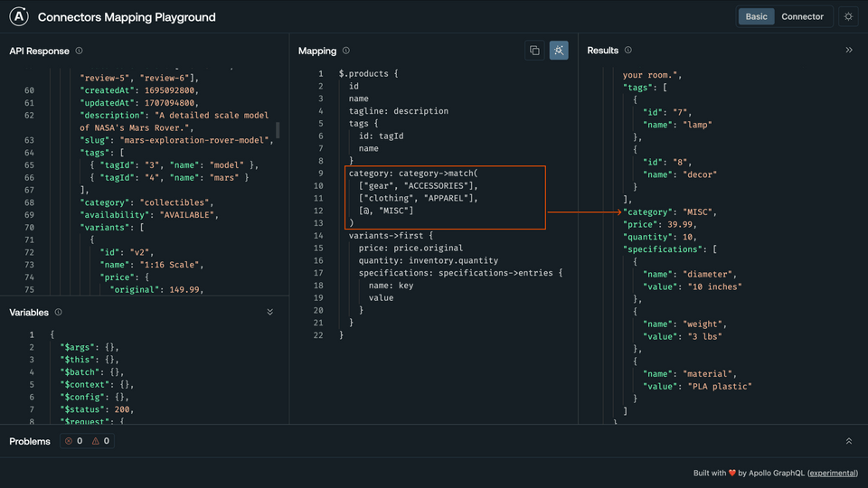Click the warning count icon in Problems
This screenshot has width=868, height=488.
(96, 442)
